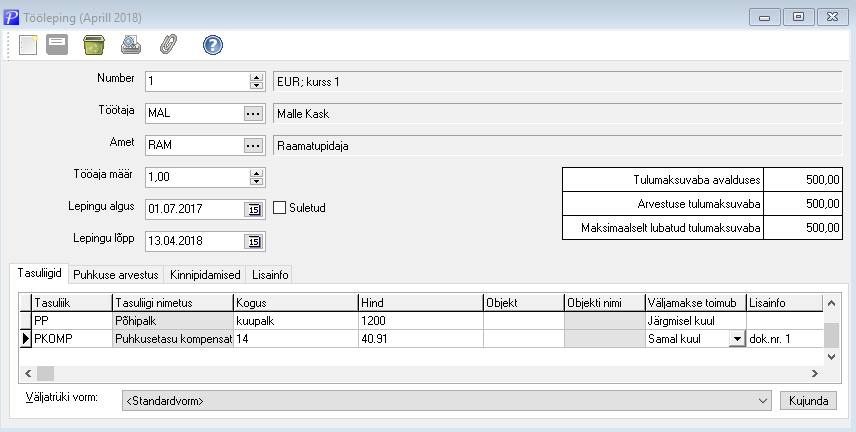The image size is (856, 432).
Task: Click the Malle Kask name field
Action: click(557, 114)
